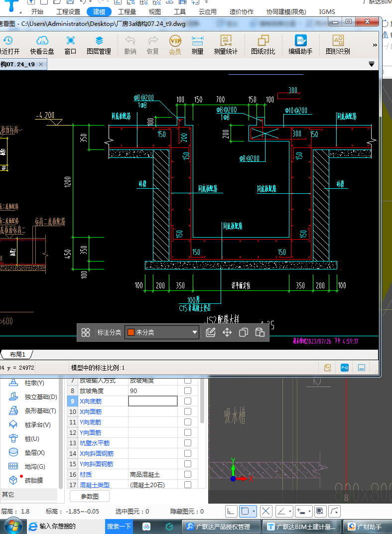Open 广材助手 taskbar window
Viewport: 392px width, 534px height.
tap(367, 527)
